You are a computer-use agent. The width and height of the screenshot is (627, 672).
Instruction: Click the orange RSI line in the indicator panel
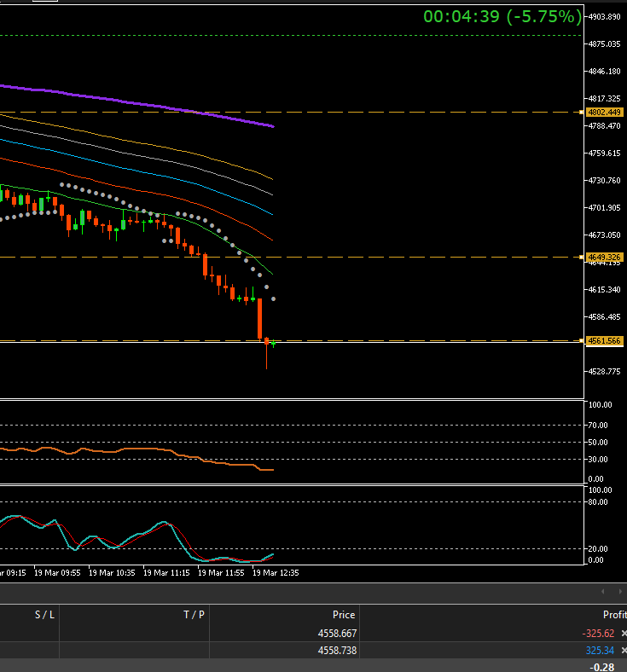128,449
